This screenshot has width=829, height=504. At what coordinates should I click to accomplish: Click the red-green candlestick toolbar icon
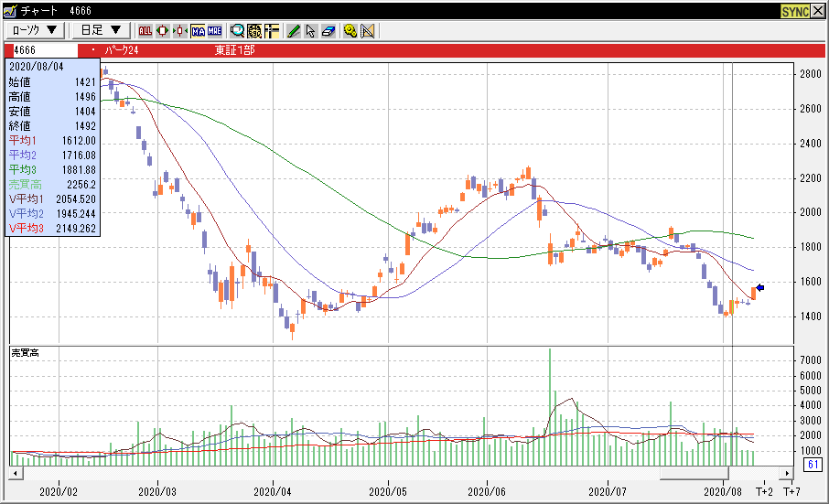click(162, 30)
